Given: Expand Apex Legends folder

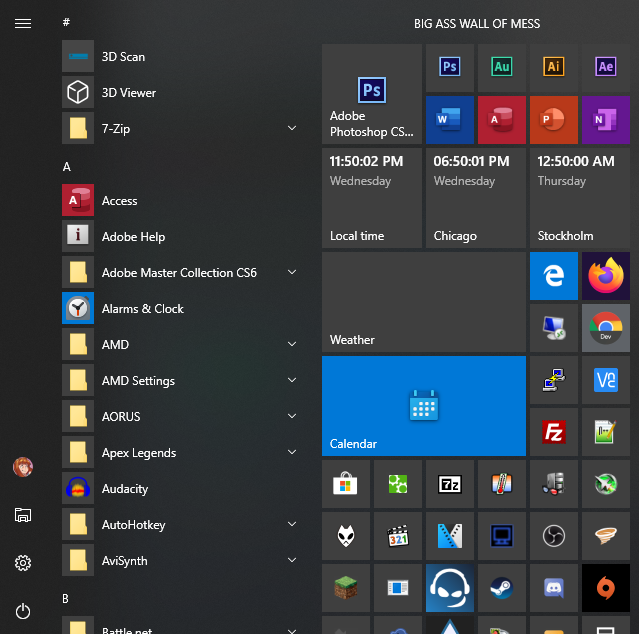Looking at the screenshot, I should (292, 452).
